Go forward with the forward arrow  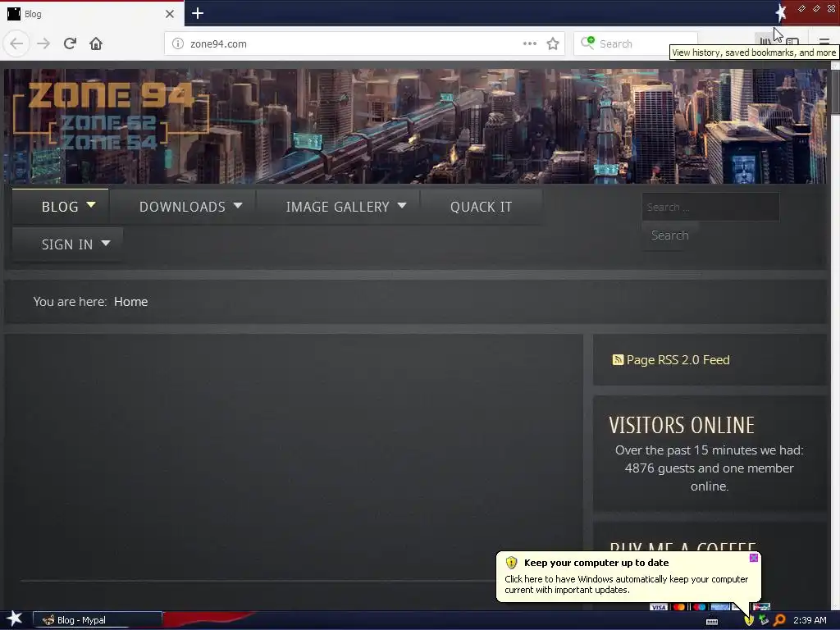pos(43,43)
